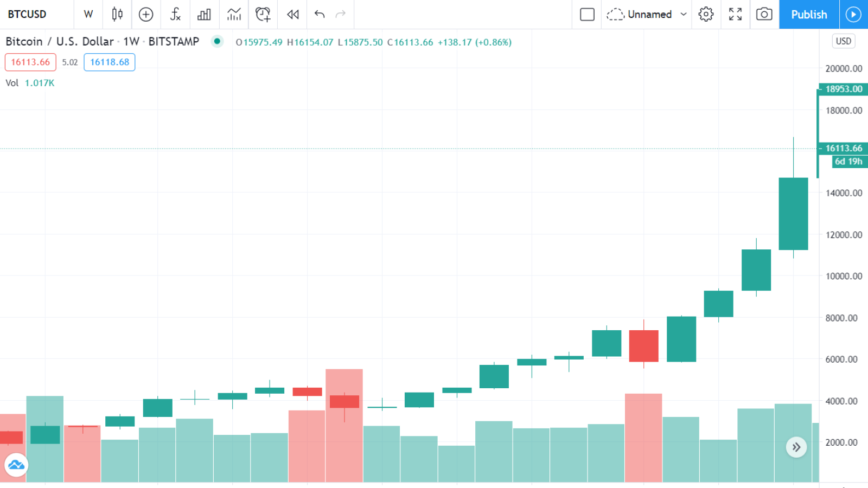Open the Unnamed layout cloud save
This screenshot has width=868, height=488.
pyautogui.click(x=639, y=14)
